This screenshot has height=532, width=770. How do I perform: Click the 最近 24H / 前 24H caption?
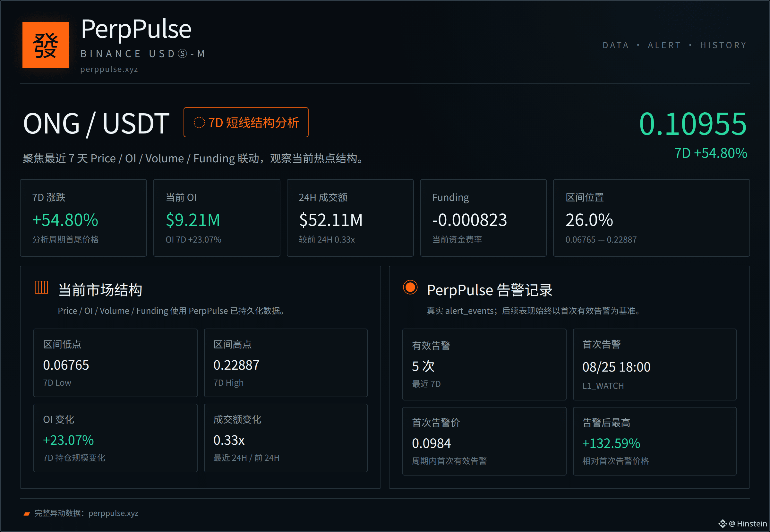click(246, 458)
